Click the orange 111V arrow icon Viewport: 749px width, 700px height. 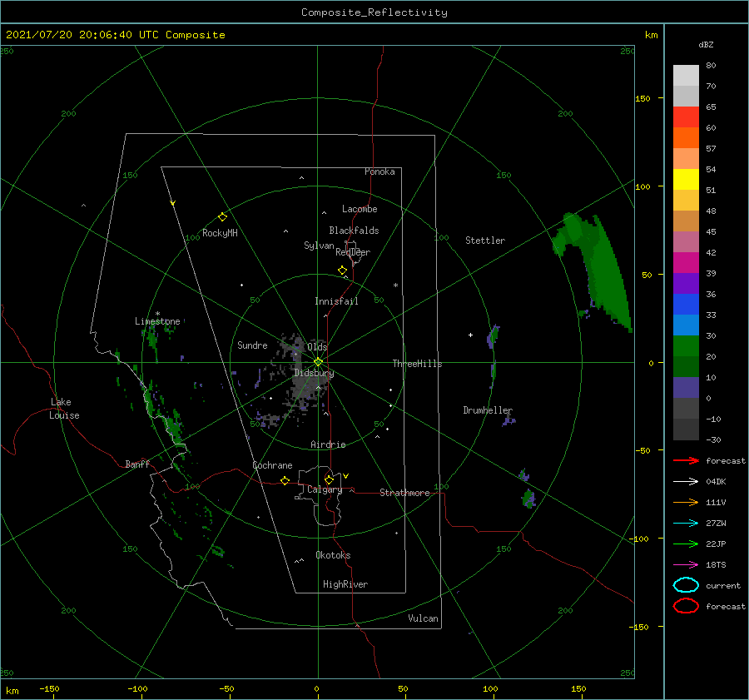[686, 502]
